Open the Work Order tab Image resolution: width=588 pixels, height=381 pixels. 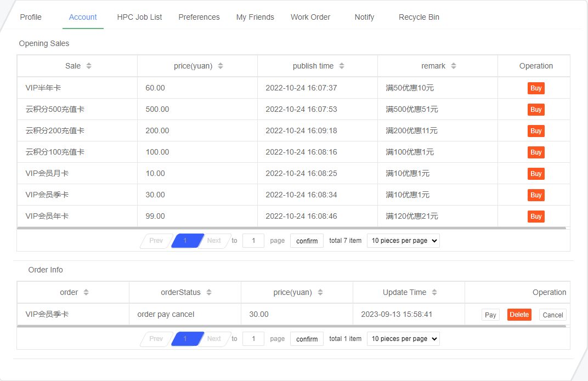click(310, 17)
